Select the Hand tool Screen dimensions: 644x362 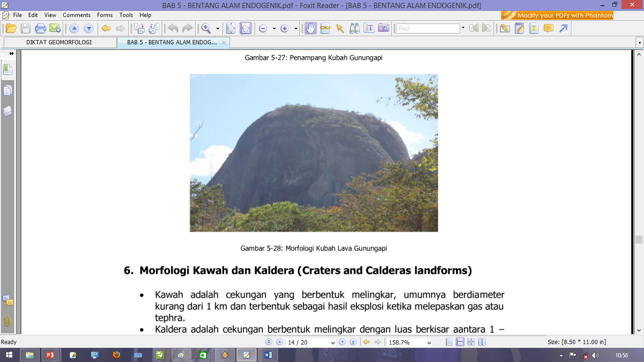coord(310,28)
